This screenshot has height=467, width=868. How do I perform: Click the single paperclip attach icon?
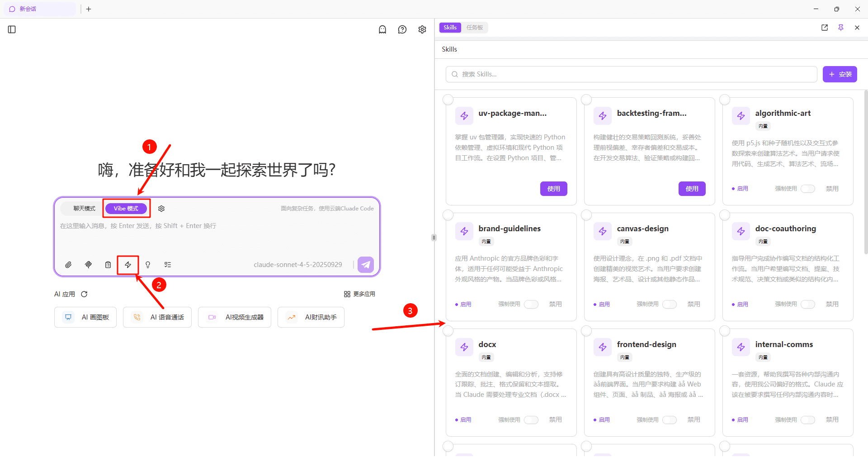(68, 265)
